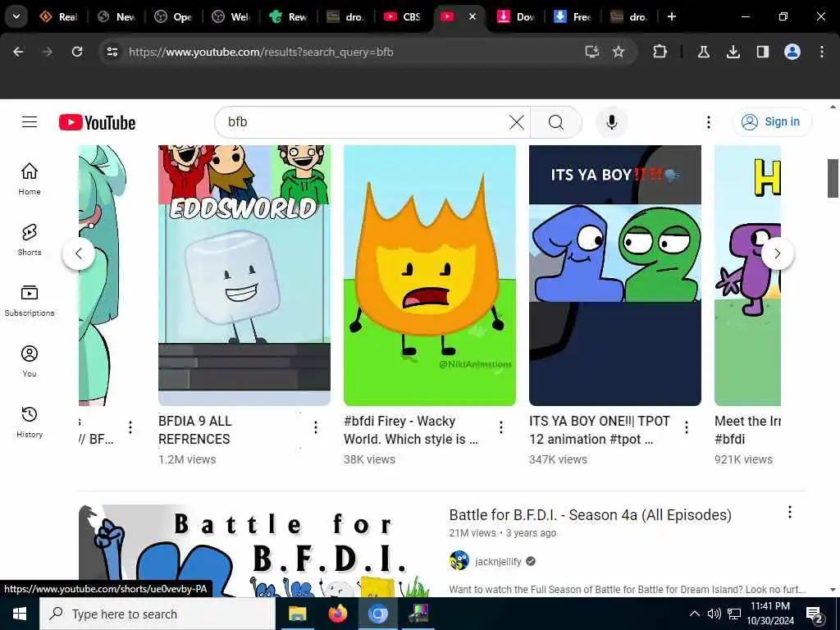
Task: Bookmark this page with the star icon
Action: (619, 52)
